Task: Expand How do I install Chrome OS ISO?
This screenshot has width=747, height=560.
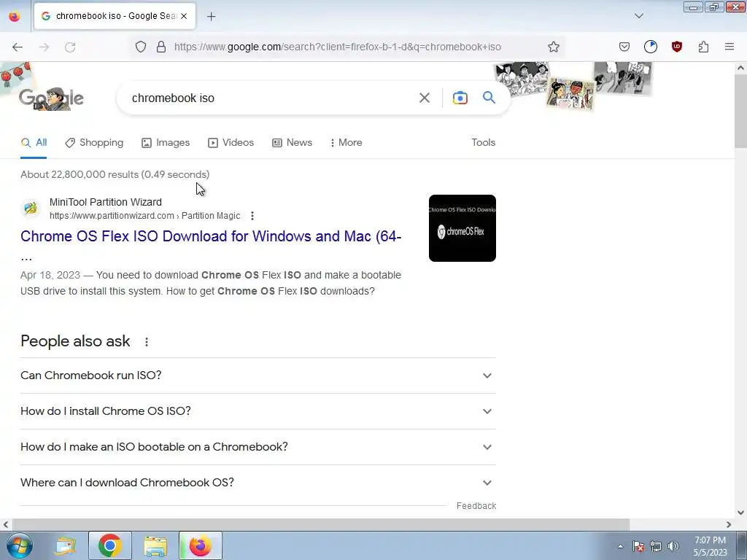Action: coord(258,411)
